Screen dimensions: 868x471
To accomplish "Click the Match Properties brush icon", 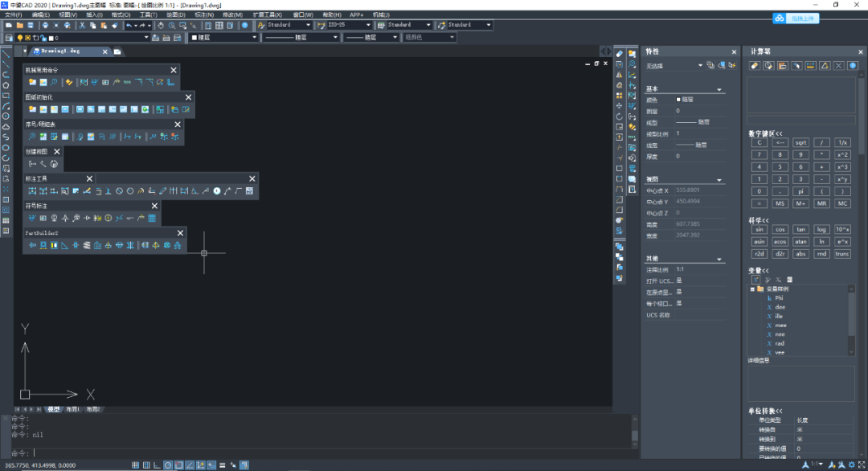I will tap(115, 26).
